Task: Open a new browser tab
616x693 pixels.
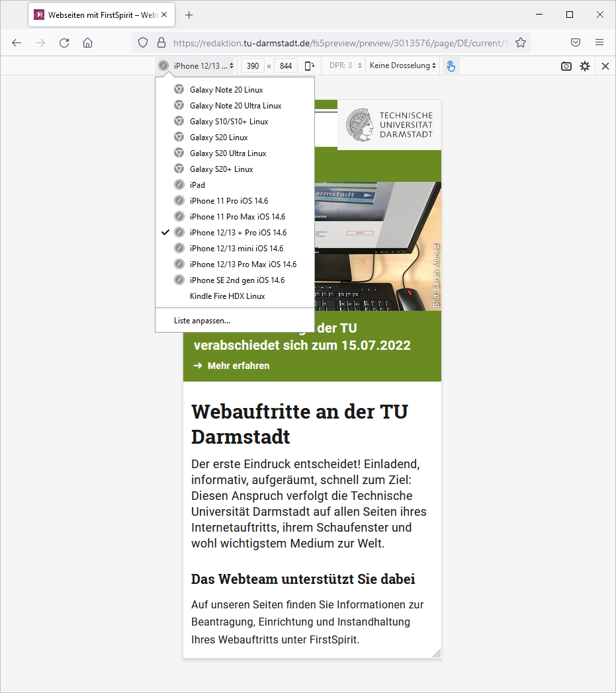Action: (189, 15)
